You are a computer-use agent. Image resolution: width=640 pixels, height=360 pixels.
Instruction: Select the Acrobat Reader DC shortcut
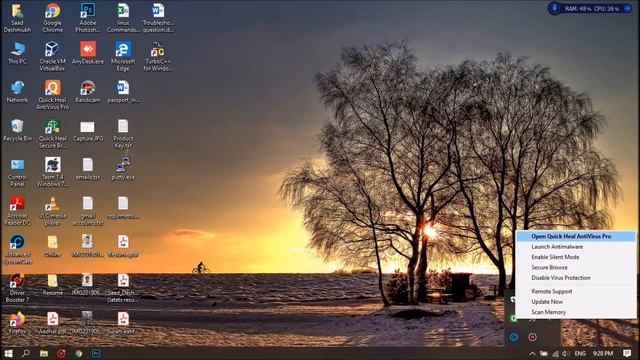coord(17,211)
